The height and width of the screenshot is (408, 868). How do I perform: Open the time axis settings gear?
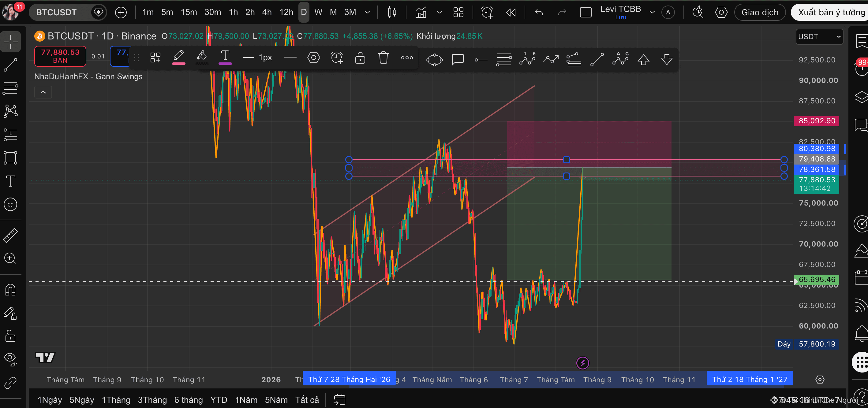[820, 380]
